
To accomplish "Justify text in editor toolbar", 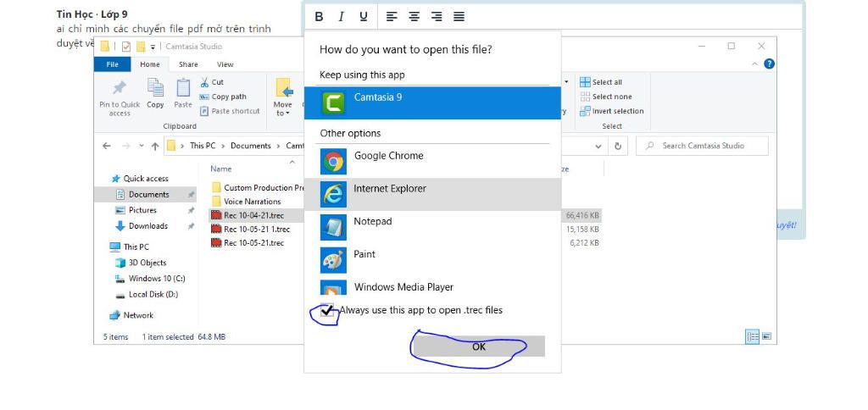I will pos(459,17).
